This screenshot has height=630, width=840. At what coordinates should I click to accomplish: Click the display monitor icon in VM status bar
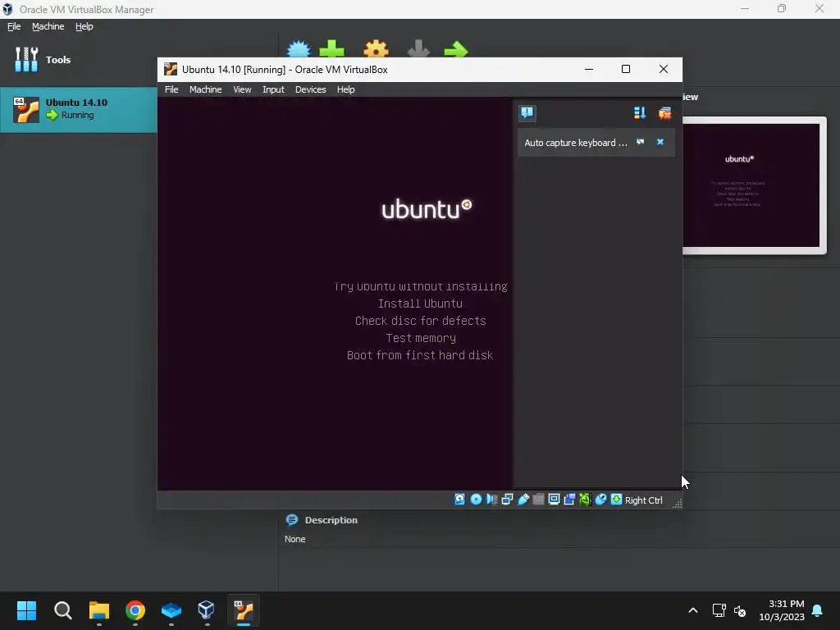(554, 500)
